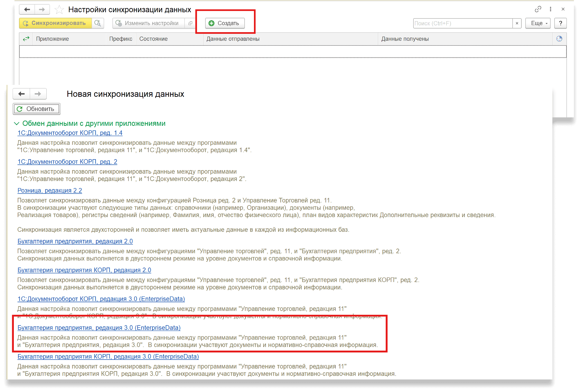The height and width of the screenshot is (392, 581).
Task: Click the Создать button
Action: click(225, 23)
